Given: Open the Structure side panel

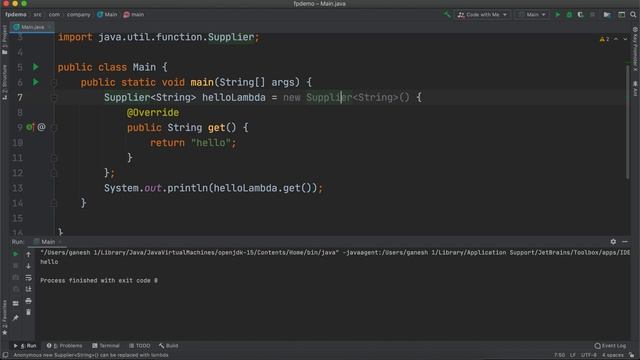Looking at the screenshot, I should pyautogui.click(x=4, y=82).
